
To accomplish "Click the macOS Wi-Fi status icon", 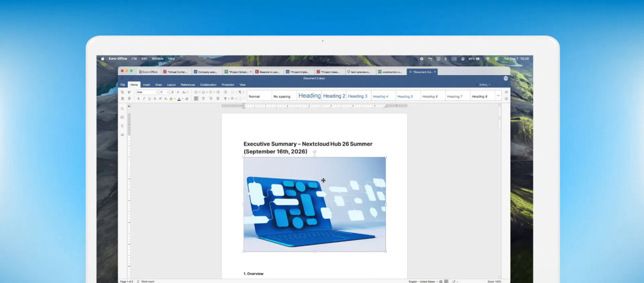I will click(x=487, y=59).
